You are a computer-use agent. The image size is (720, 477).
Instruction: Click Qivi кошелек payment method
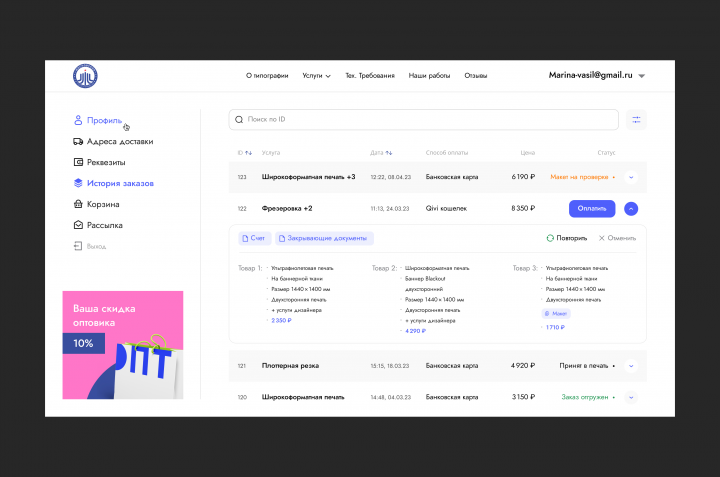click(x=446, y=208)
